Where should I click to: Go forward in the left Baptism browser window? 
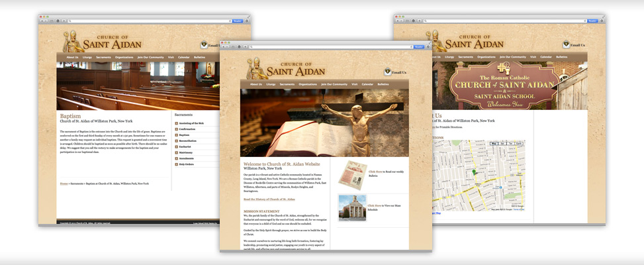[46, 21]
